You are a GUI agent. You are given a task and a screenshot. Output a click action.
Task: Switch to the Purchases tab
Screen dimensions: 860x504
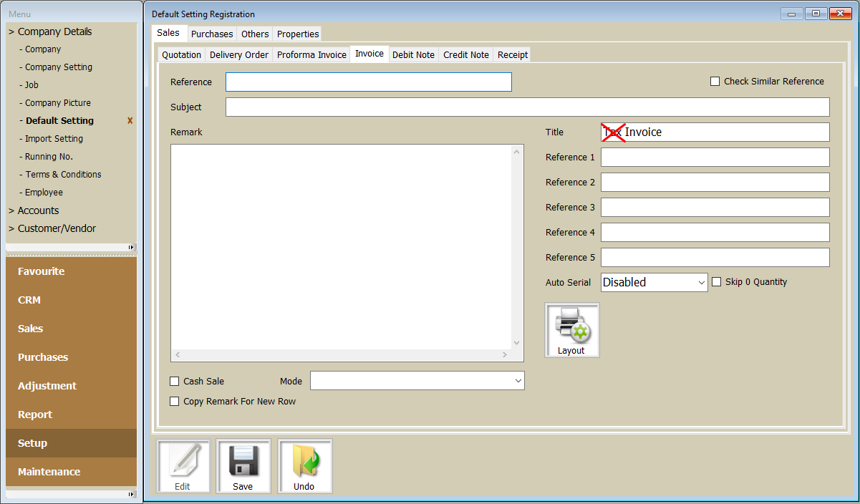[212, 34]
